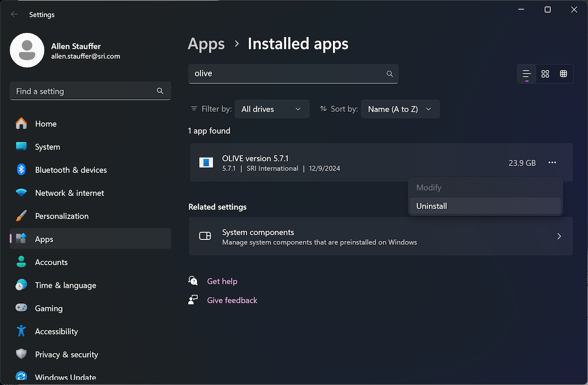Switch apps view to tile layout
Screen dimensions: 588x385
[x=545, y=74]
